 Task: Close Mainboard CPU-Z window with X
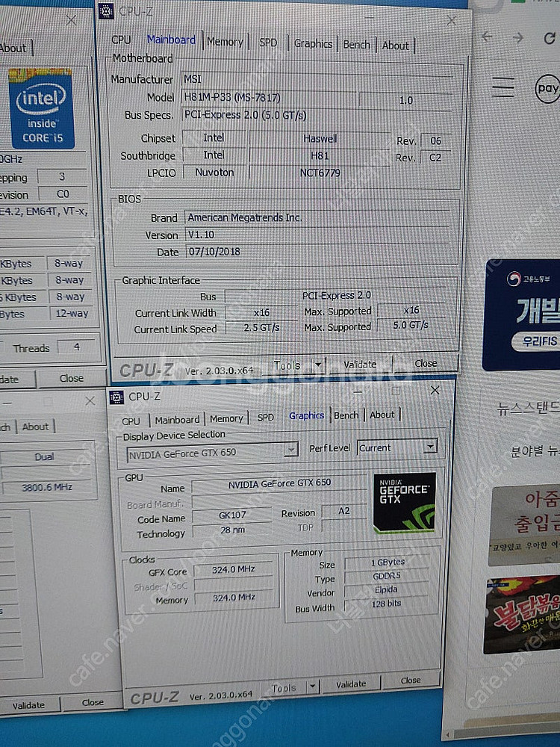452,20
